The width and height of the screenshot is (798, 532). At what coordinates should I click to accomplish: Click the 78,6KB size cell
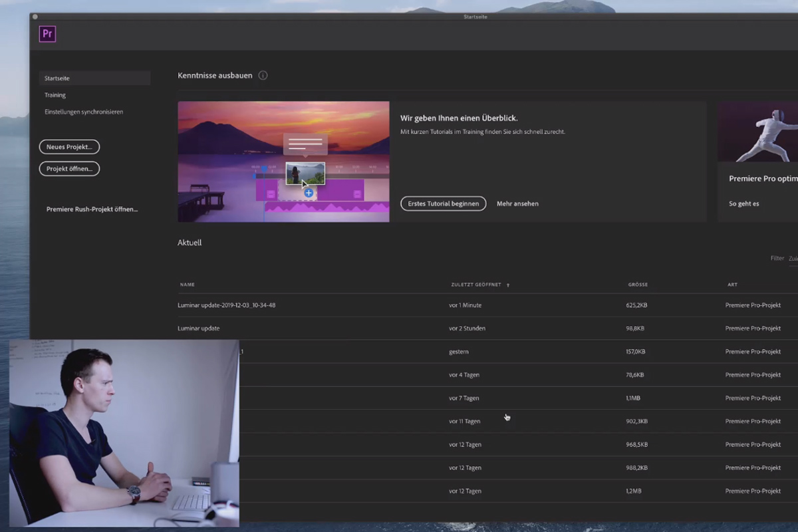(x=634, y=375)
